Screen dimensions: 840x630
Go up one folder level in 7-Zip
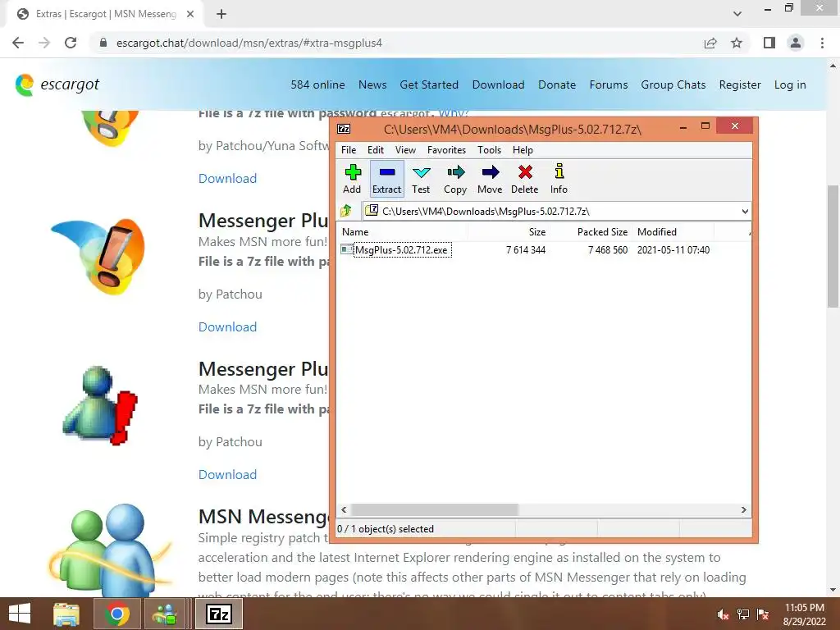pos(346,211)
